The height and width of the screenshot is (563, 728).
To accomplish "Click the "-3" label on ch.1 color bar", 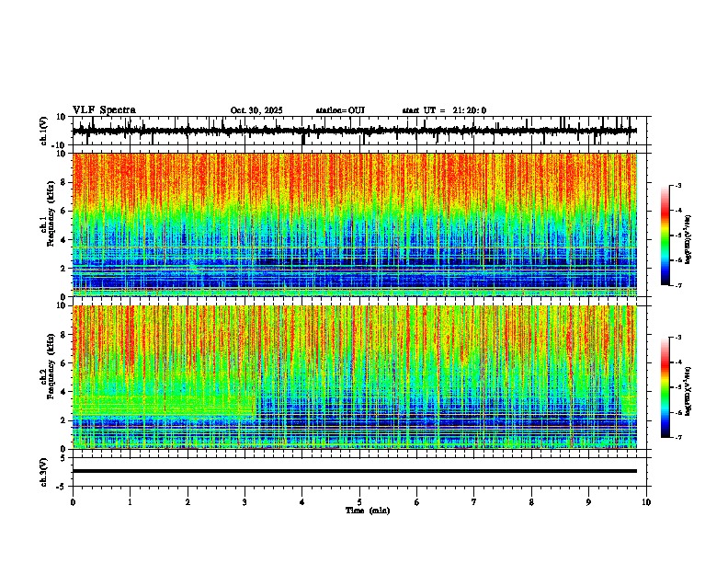I will pyautogui.click(x=678, y=186).
